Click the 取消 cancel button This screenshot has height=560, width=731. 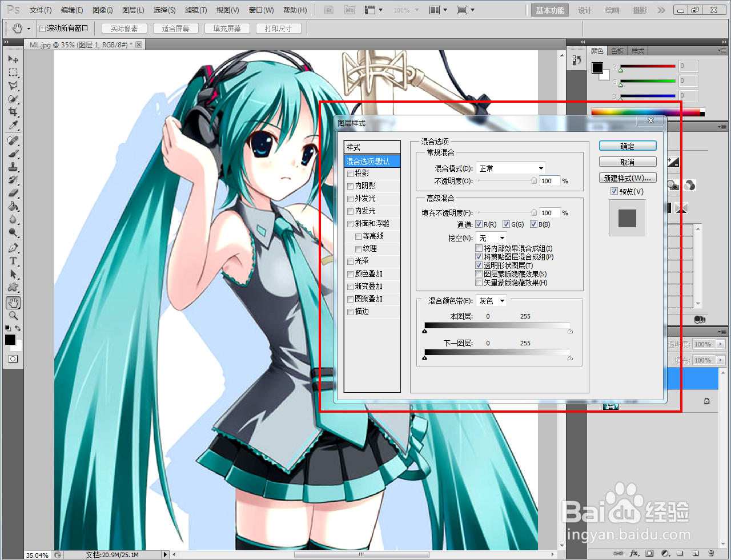click(x=628, y=162)
